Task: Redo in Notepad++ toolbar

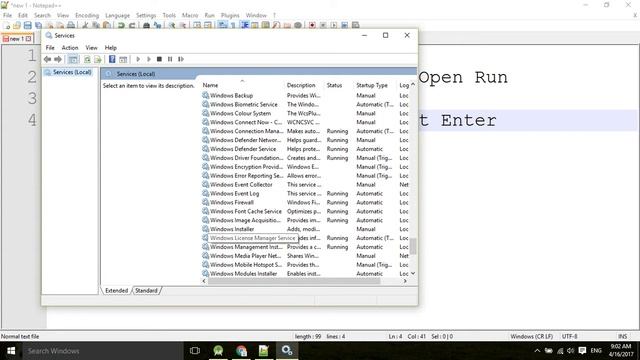Action: (132, 25)
